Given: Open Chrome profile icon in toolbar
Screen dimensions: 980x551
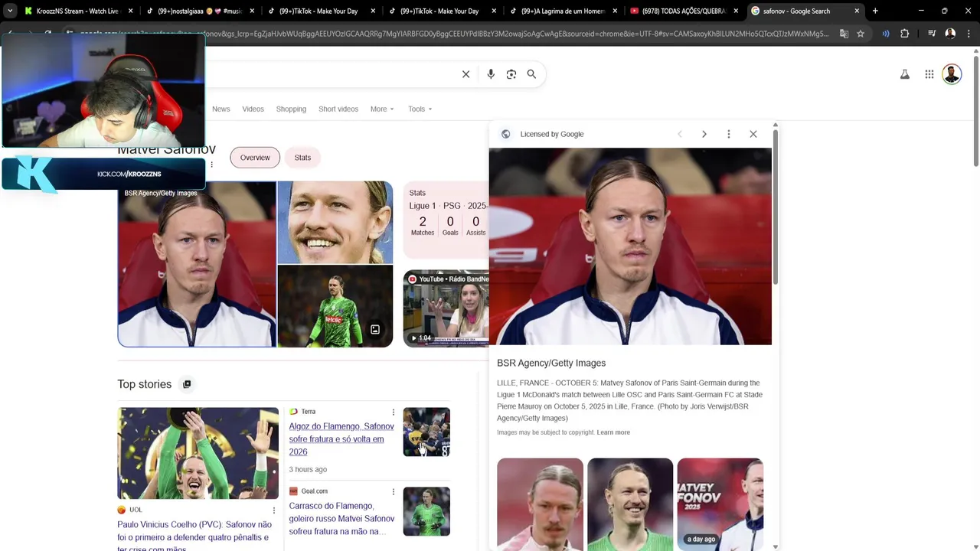Looking at the screenshot, I should pos(950,34).
